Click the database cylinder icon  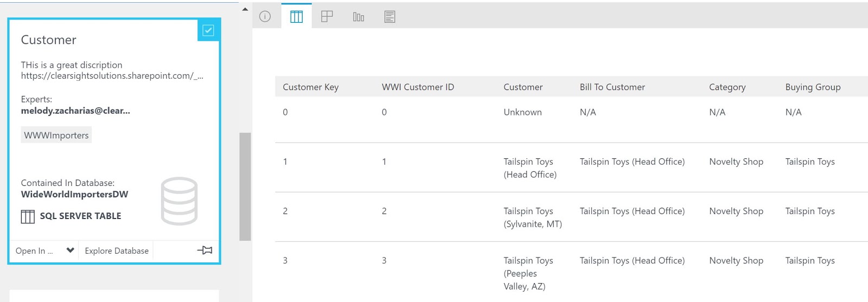179,201
